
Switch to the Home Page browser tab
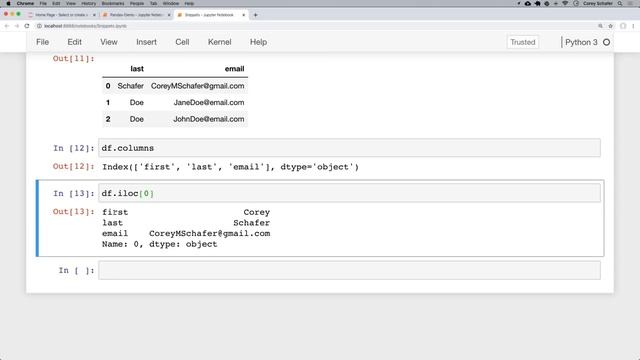click(61, 15)
